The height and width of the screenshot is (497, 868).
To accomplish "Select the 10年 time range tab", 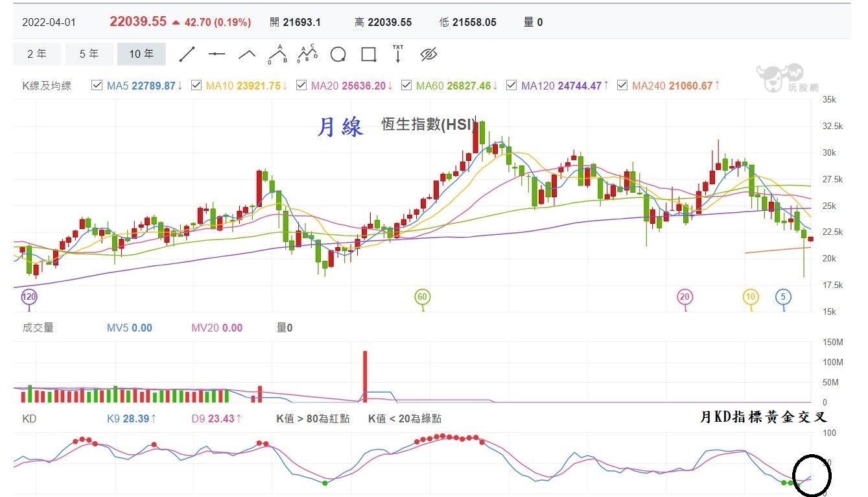I will (x=141, y=55).
